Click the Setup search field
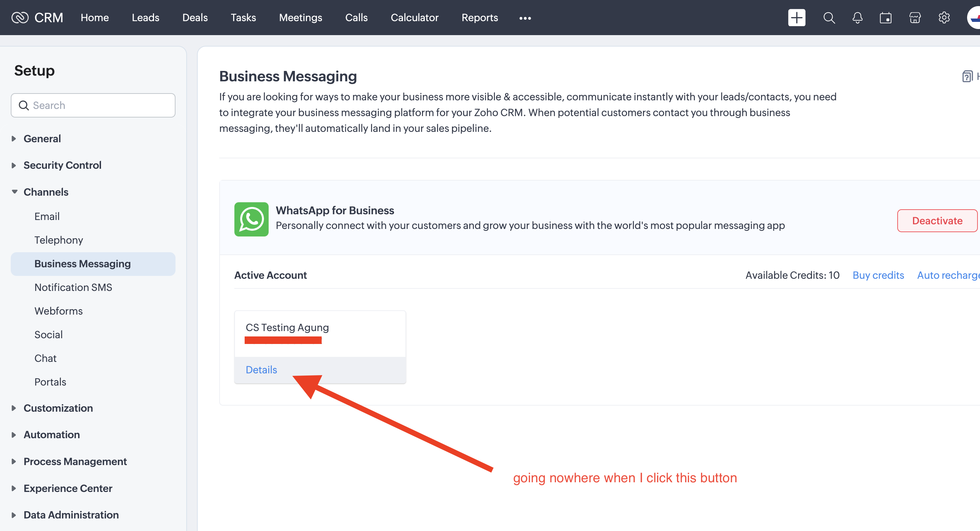Image resolution: width=980 pixels, height=531 pixels. pyautogui.click(x=99, y=105)
